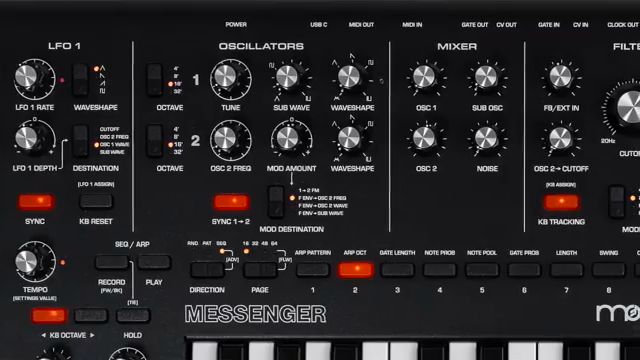Click the KB OCTAVE up button
Viewport: 640px width, 360px height.
(x=91, y=316)
